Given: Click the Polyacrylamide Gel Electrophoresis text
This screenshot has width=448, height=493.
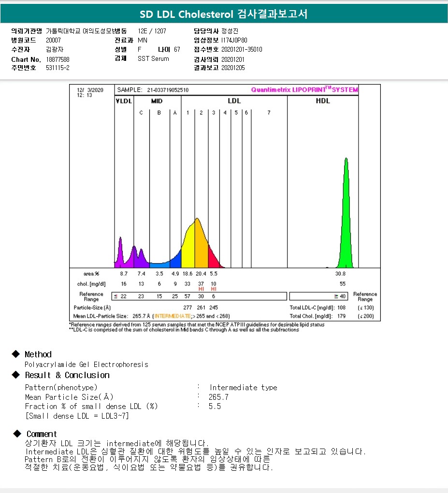Looking at the screenshot, I should pos(86,365).
